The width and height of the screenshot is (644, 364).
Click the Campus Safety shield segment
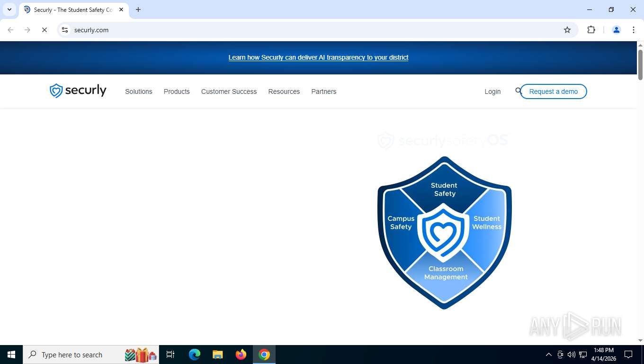[x=402, y=223]
